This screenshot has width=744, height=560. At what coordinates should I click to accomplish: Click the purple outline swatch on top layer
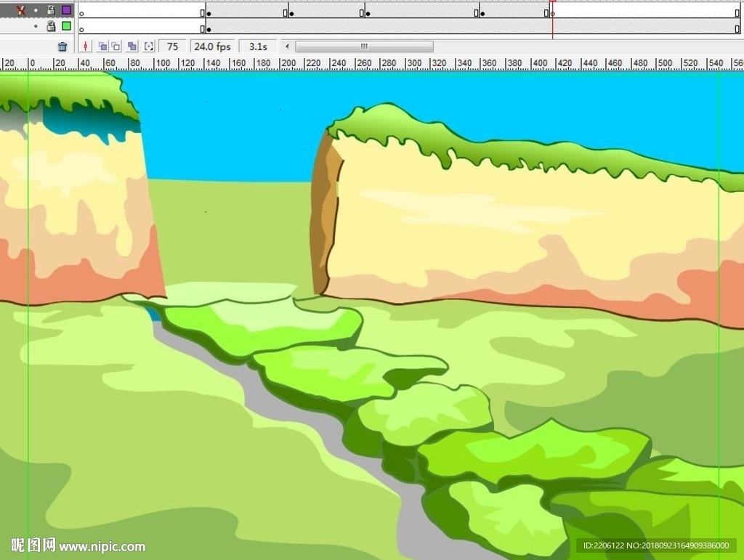(66, 10)
